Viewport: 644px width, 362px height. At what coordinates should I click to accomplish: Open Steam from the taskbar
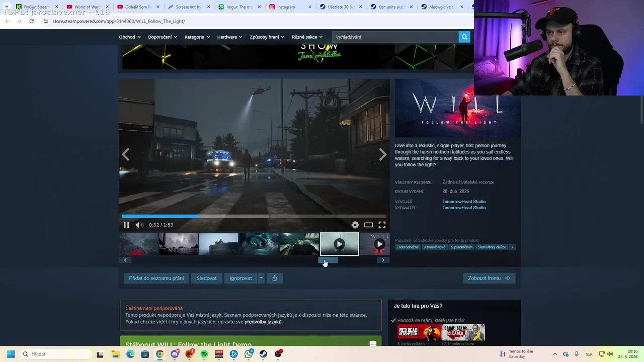click(x=263, y=354)
